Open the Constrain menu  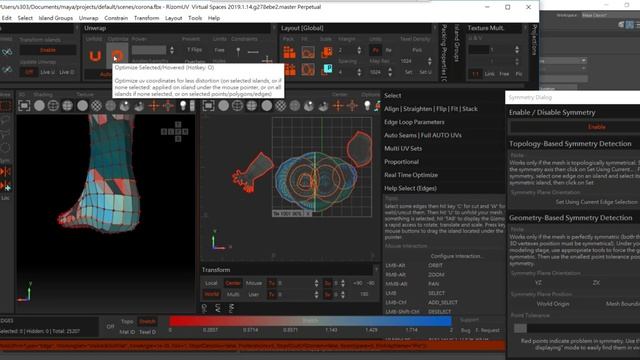pyautogui.click(x=116, y=18)
